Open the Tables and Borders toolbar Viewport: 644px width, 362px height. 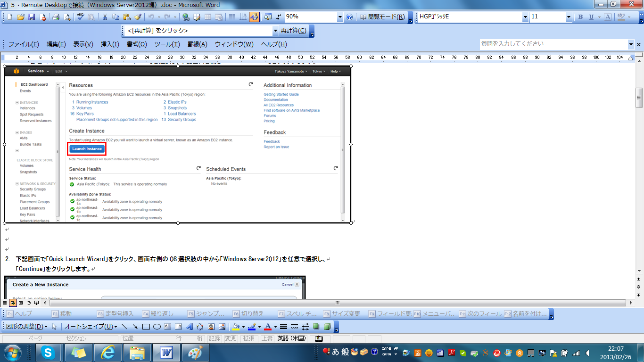[197, 17]
